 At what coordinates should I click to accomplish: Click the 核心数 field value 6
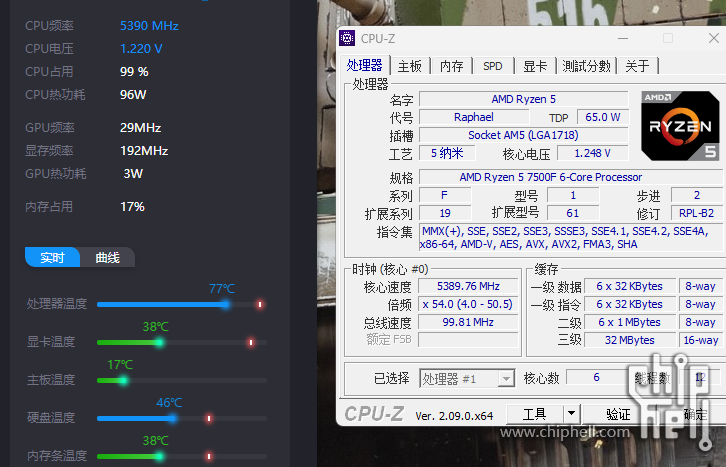[596, 378]
